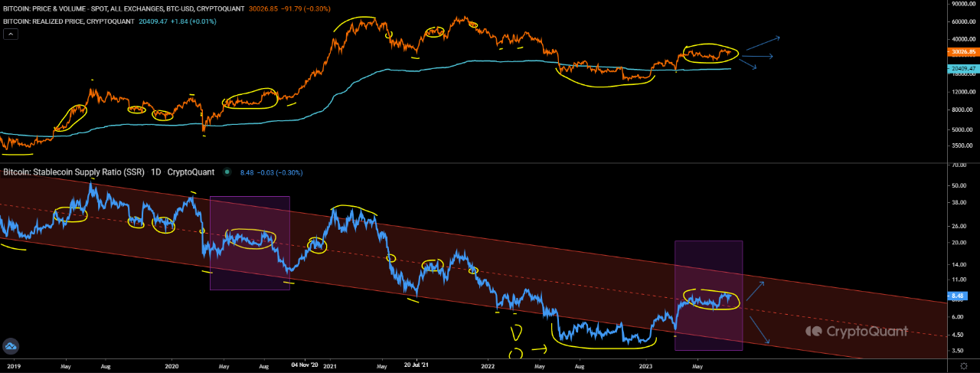The height and width of the screenshot is (373, 980).
Task: Click the 12000.00 price axis label
Action: [x=963, y=92]
